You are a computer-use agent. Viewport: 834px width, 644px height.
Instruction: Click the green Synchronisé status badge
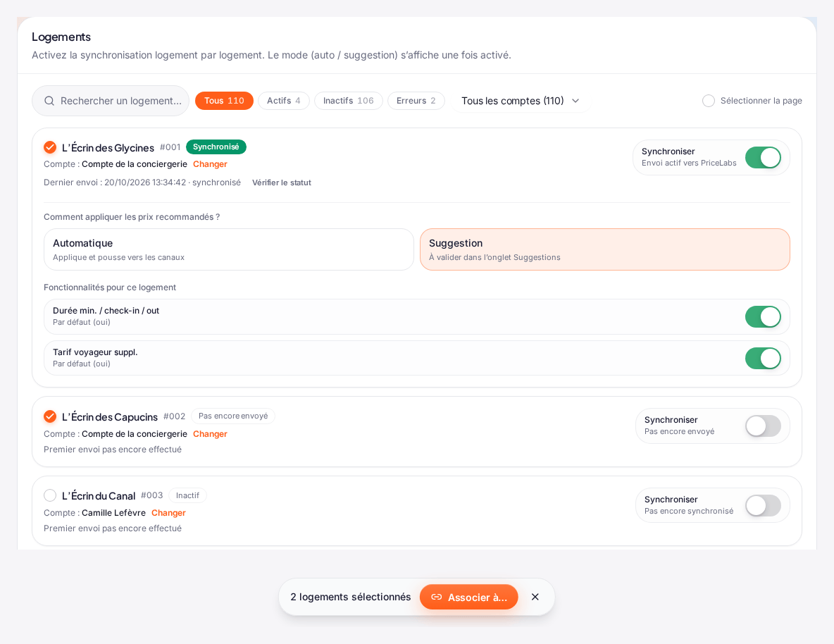point(216,147)
